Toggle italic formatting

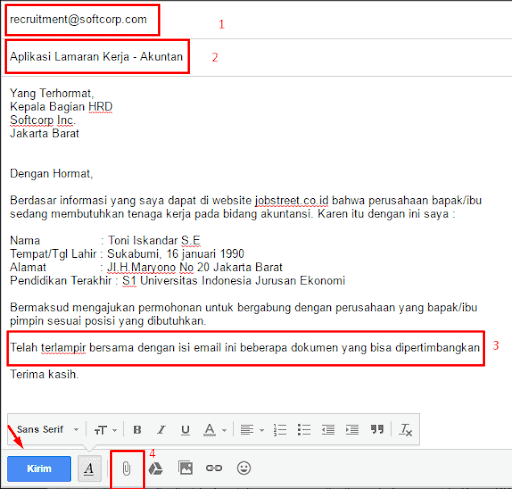pyautogui.click(x=161, y=430)
